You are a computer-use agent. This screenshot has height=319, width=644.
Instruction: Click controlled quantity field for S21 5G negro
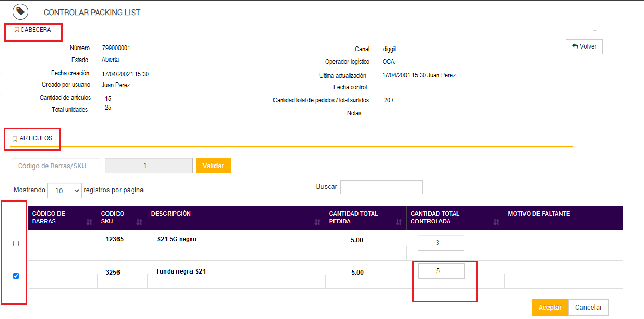(x=440, y=243)
